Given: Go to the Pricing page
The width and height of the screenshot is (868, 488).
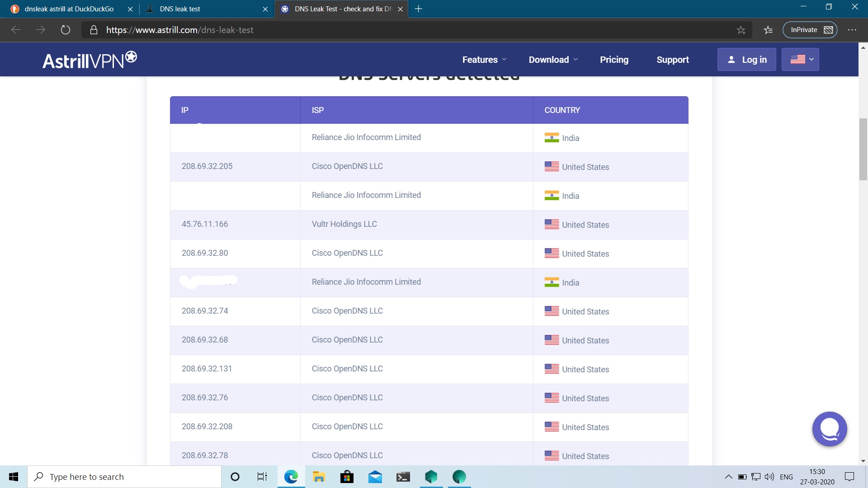Looking at the screenshot, I should 614,60.
